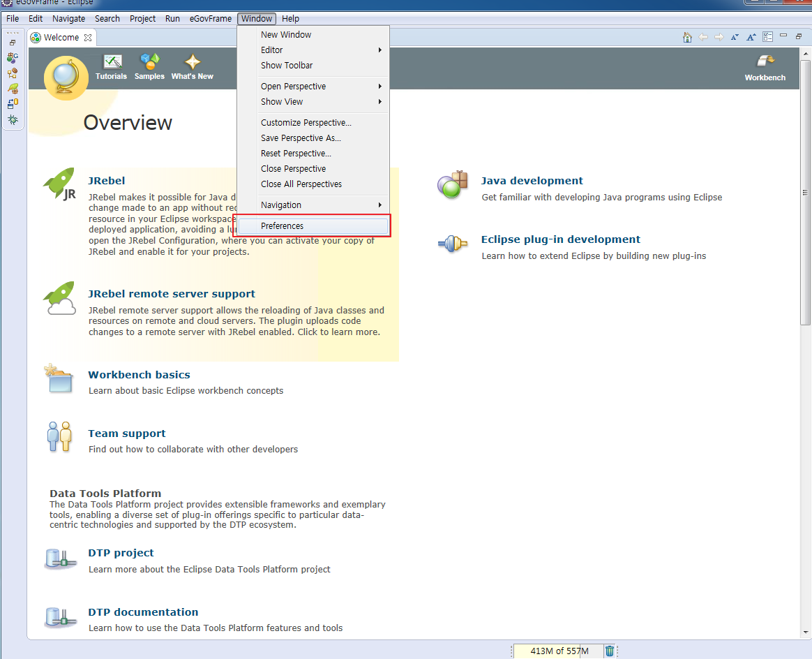Screen dimensions: 812x659
Task: Open the data source explorer cylinder icon
Action: click(13, 104)
